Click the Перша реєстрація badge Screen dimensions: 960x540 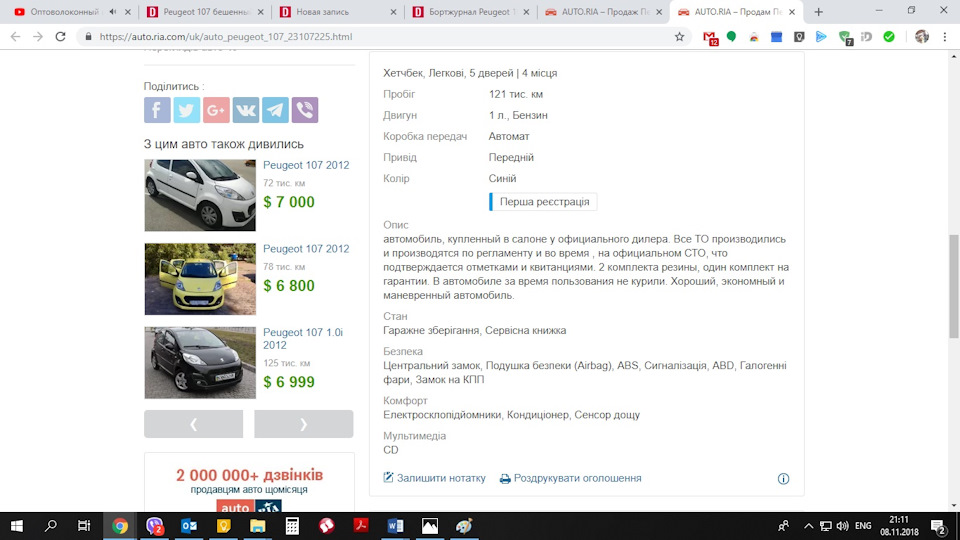coord(543,201)
